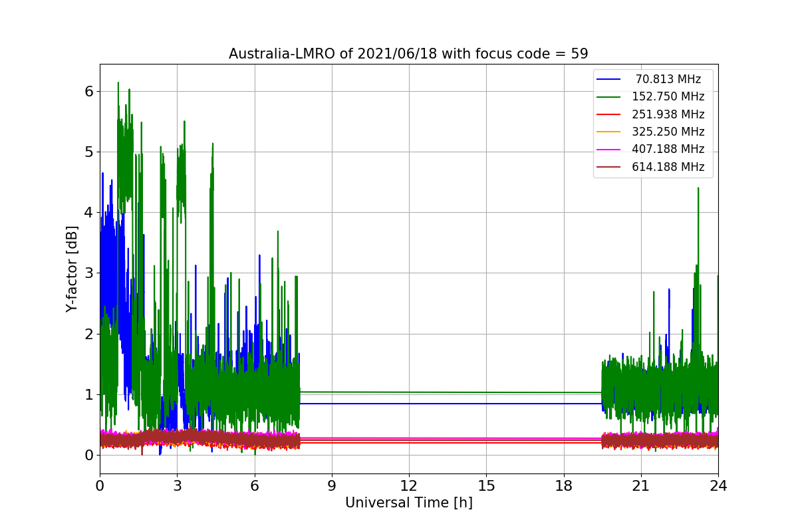This screenshot has height=532, width=798.
Task: Click x-axis tick label 3
Action: coord(177,486)
